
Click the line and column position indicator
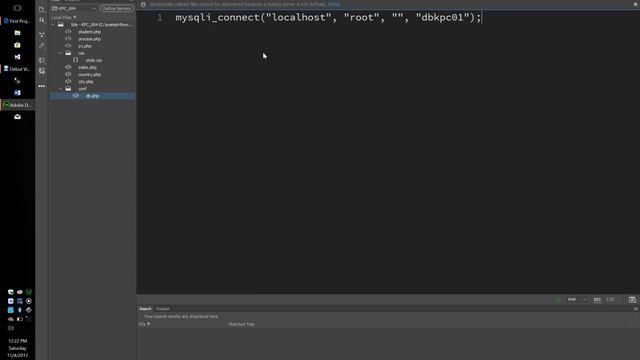(610, 300)
